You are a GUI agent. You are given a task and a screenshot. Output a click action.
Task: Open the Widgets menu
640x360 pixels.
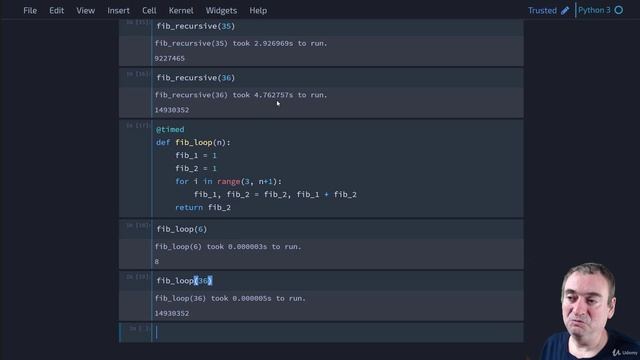pos(221,11)
